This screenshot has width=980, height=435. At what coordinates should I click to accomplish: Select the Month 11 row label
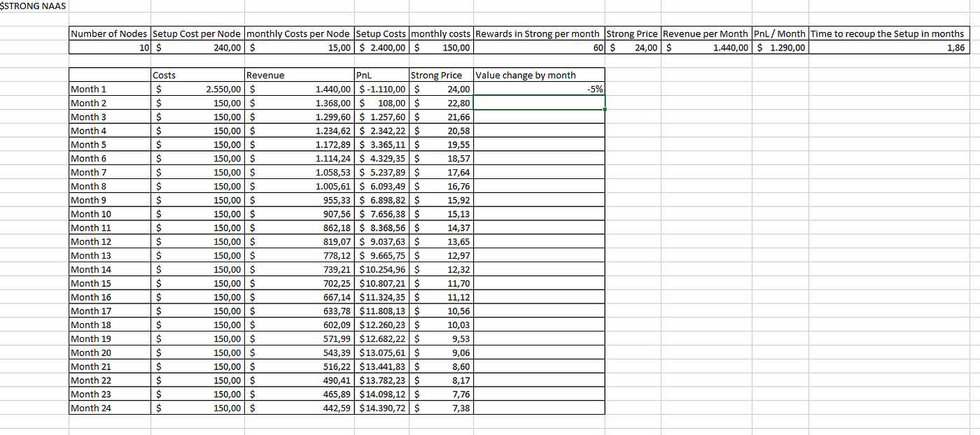point(110,227)
